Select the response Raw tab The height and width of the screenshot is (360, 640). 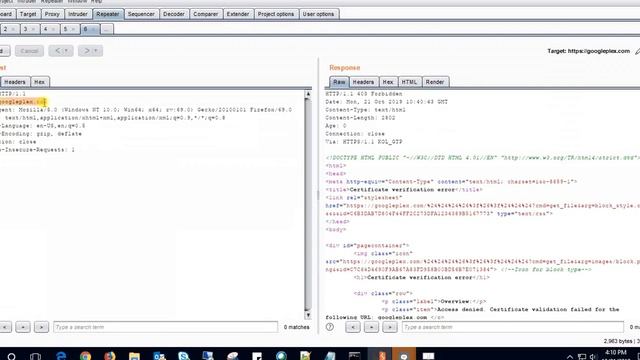click(x=339, y=82)
